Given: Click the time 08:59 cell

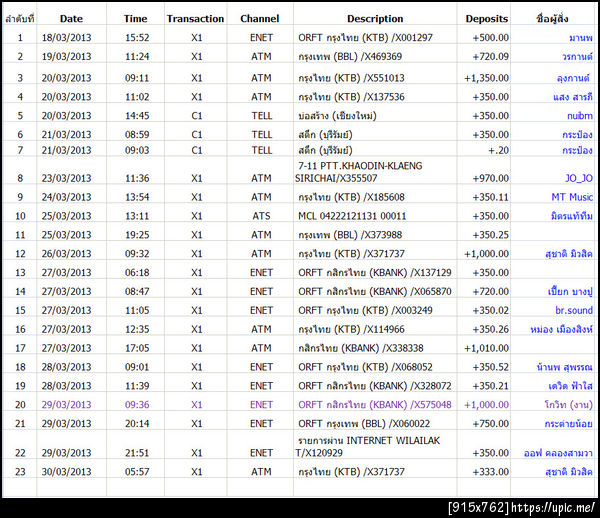Looking at the screenshot, I should (137, 135).
